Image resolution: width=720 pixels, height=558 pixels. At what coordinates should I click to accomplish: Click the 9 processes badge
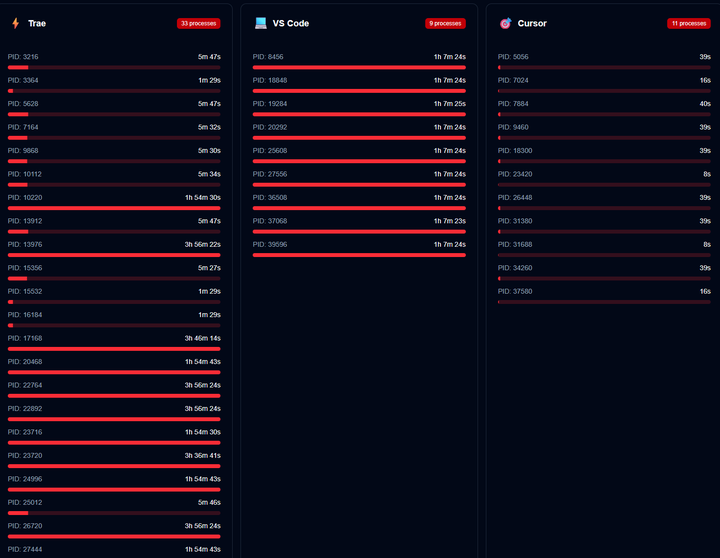(x=445, y=23)
